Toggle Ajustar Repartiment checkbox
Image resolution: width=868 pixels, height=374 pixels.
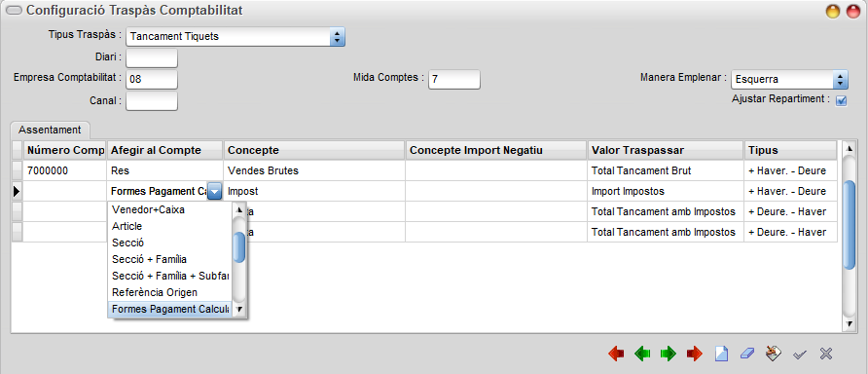point(842,101)
